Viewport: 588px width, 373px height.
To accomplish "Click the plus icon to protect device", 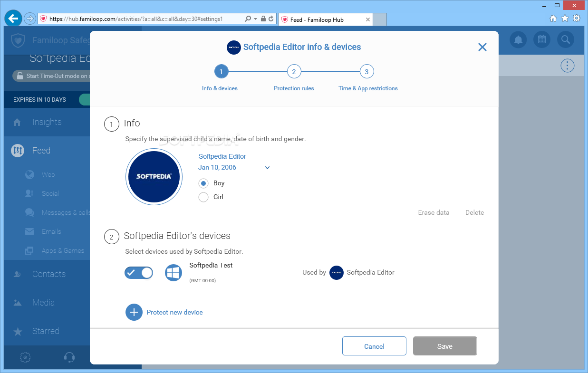I will pos(134,312).
